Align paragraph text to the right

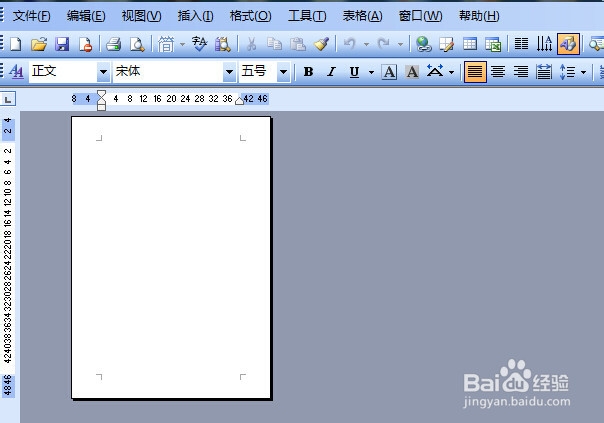(521, 72)
